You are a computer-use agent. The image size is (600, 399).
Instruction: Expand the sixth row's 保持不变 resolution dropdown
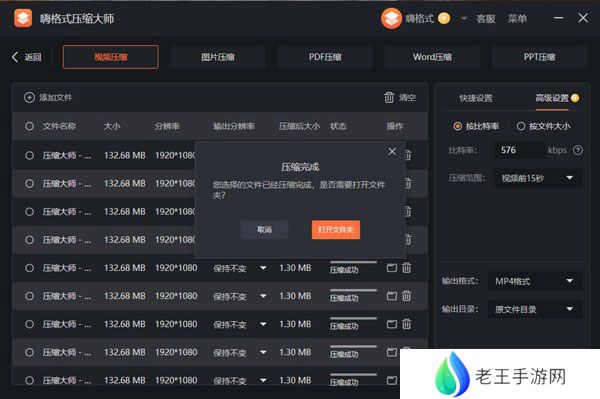click(x=263, y=296)
